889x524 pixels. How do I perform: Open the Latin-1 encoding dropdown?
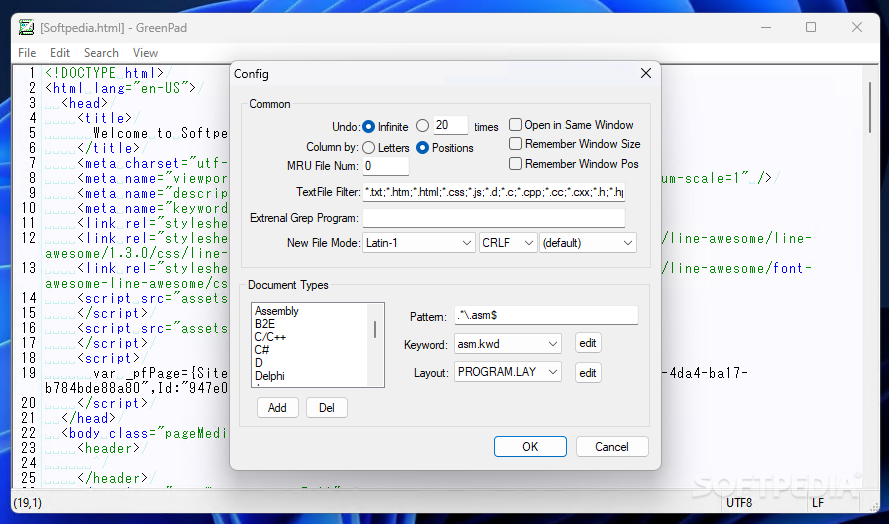coord(418,243)
